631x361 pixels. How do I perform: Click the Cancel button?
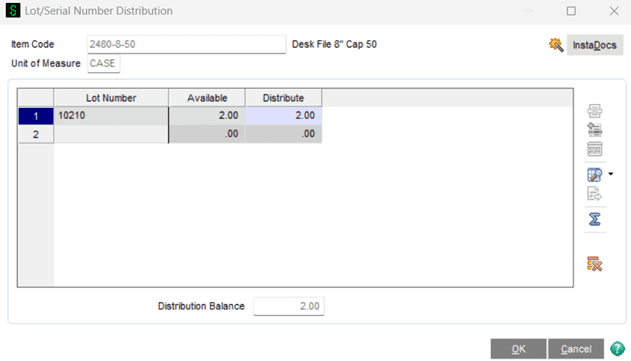(576, 349)
